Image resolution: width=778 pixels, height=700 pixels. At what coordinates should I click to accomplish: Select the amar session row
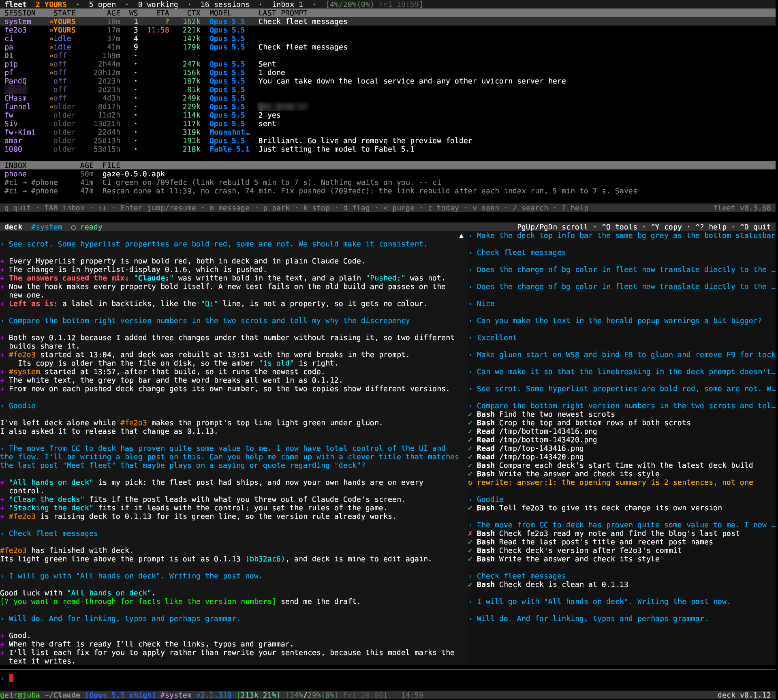tap(388, 141)
